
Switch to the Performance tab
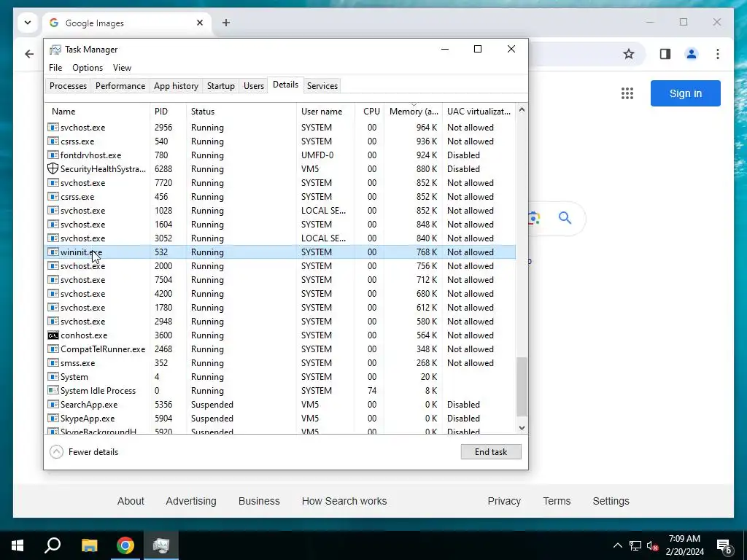coord(120,86)
